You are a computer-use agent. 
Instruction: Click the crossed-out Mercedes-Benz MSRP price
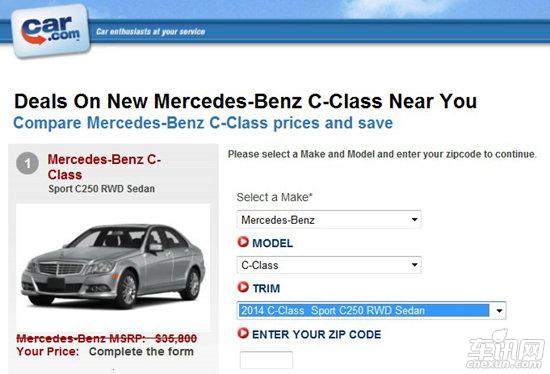(107, 338)
